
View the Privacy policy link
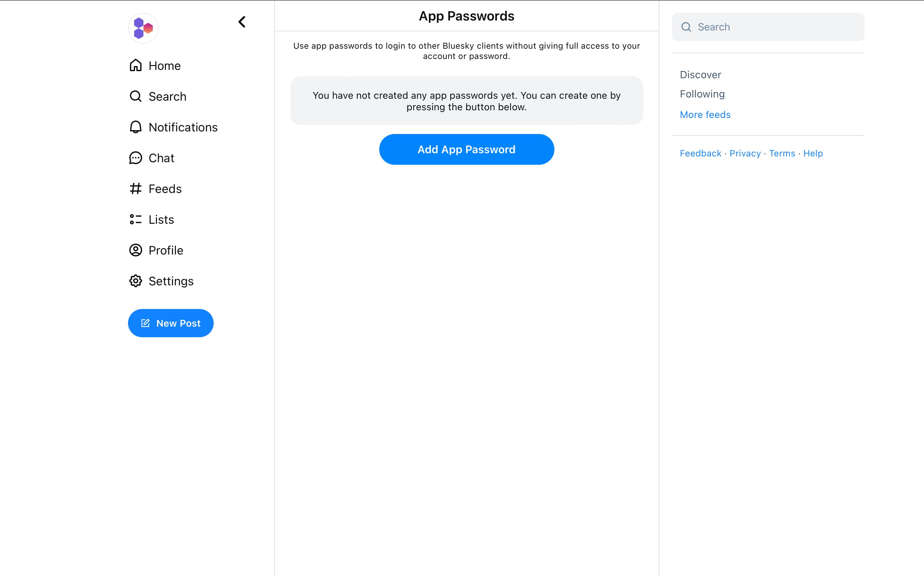pyautogui.click(x=745, y=153)
